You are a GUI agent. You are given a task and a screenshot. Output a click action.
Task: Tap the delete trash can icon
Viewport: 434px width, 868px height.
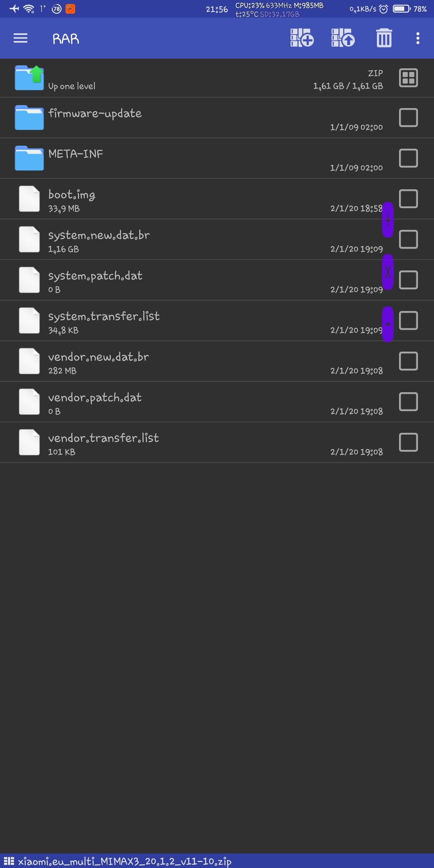pos(384,38)
